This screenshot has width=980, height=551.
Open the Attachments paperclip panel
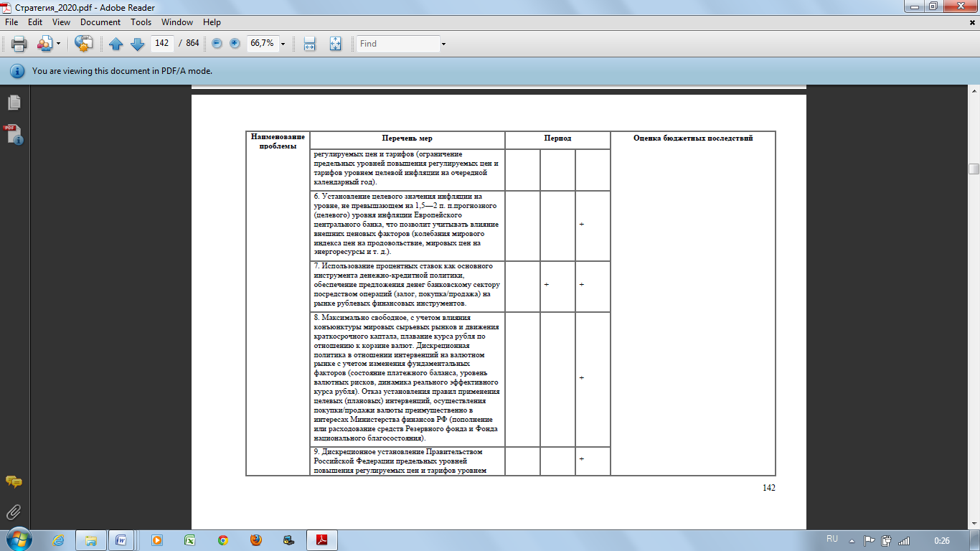pyautogui.click(x=14, y=512)
